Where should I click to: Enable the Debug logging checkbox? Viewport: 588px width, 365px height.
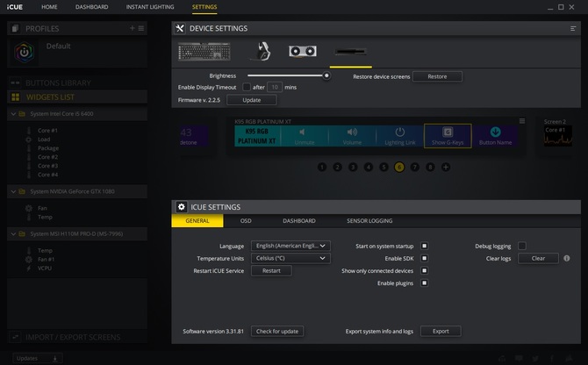[x=522, y=246]
